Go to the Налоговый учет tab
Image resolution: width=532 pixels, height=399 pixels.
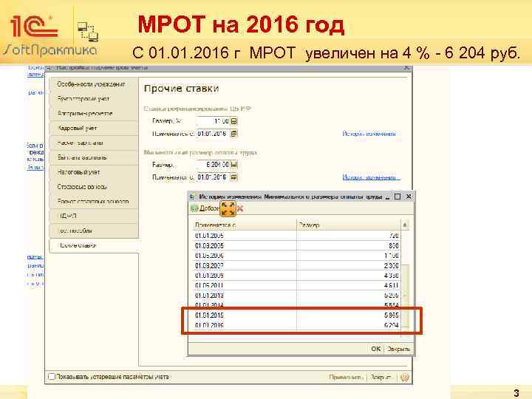point(94,172)
